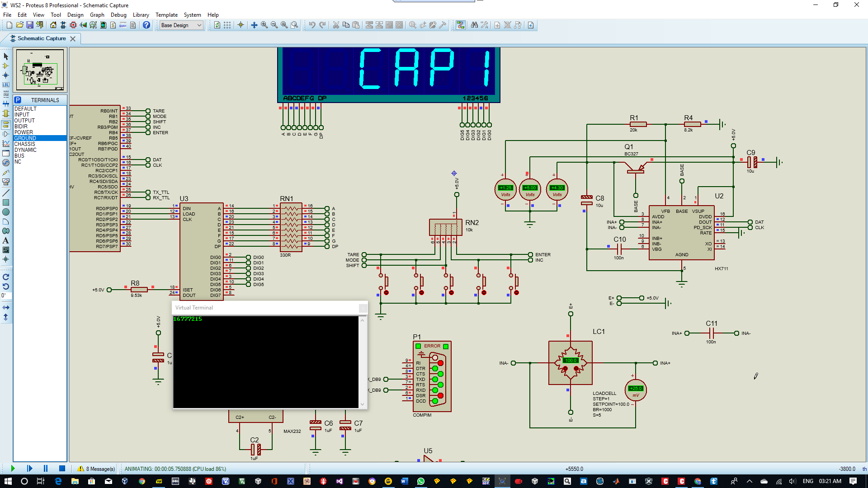
Task: Click the X-Mirror horizontal flip icon
Action: 6,307
